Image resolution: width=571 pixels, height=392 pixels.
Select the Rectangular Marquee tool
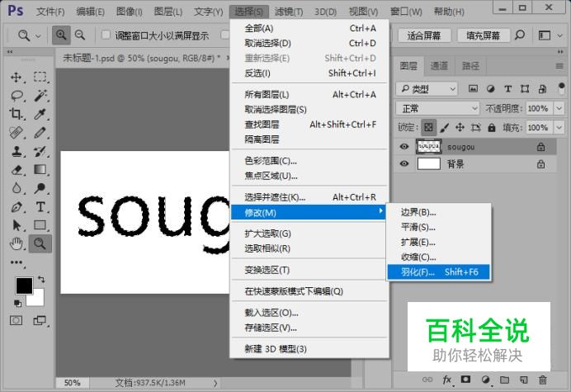click(40, 78)
